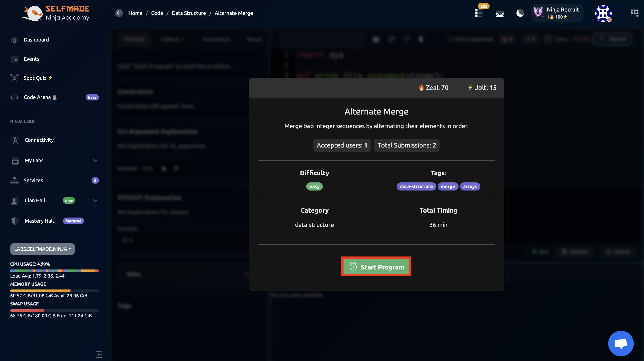Click the memory usage progress bar

pyautogui.click(x=54, y=291)
